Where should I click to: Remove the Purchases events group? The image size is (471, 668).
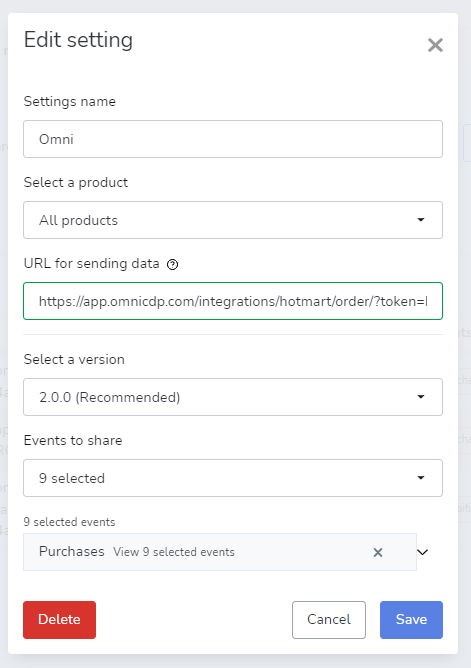pyautogui.click(x=378, y=552)
